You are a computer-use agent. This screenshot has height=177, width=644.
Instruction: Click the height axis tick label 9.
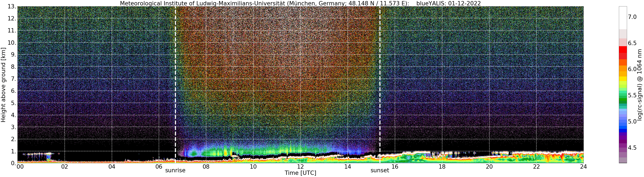[14, 55]
